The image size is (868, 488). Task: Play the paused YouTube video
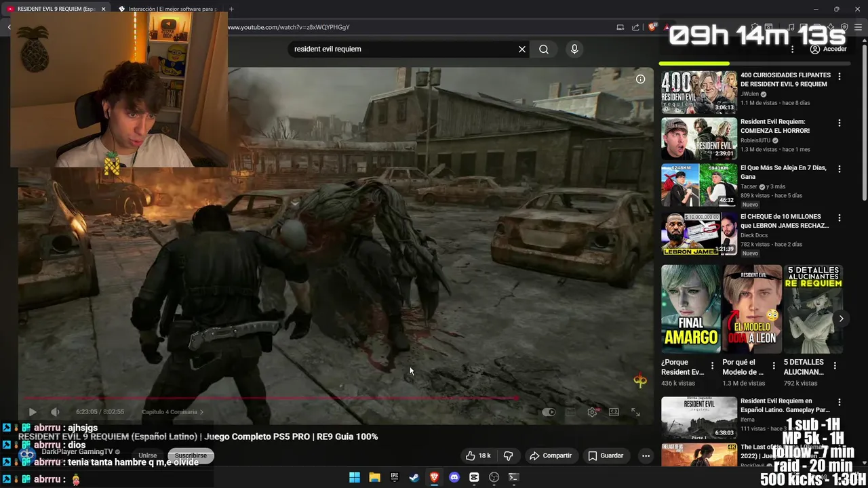pos(32,411)
